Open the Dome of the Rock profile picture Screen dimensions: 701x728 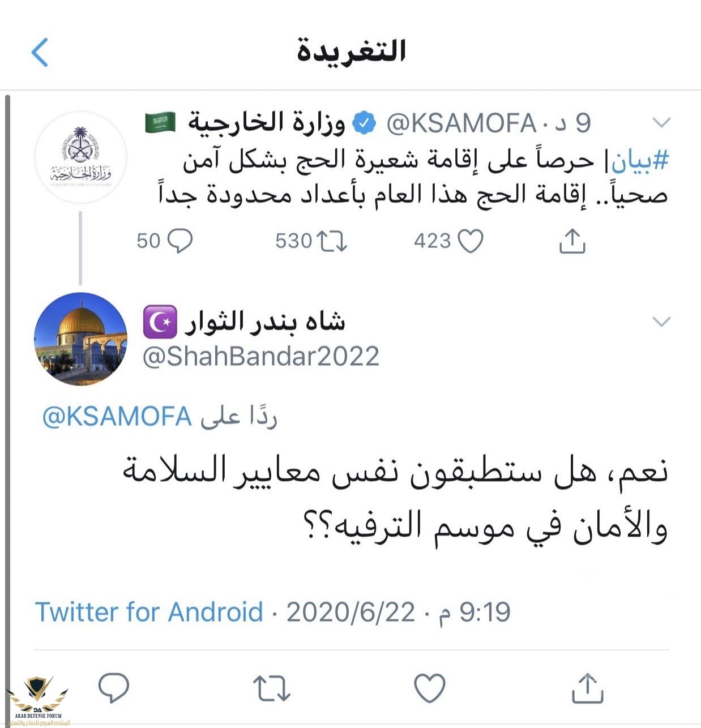click(80, 339)
